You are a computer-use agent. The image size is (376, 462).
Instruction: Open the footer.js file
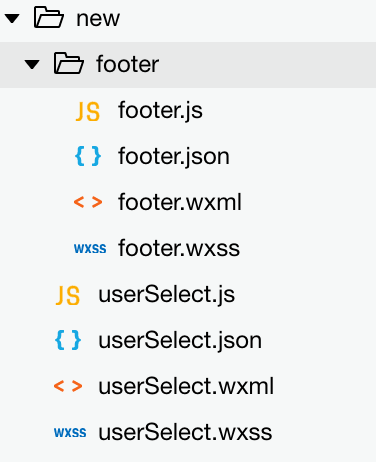pos(160,111)
